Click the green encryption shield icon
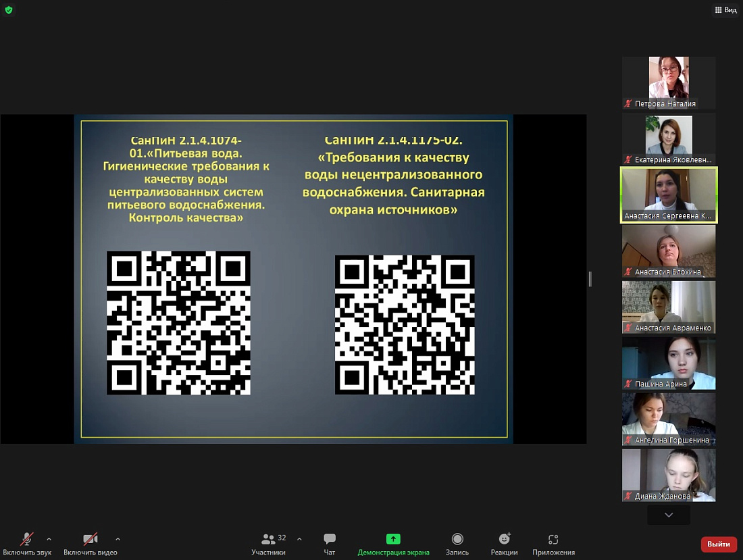The height and width of the screenshot is (560, 743). point(9,10)
